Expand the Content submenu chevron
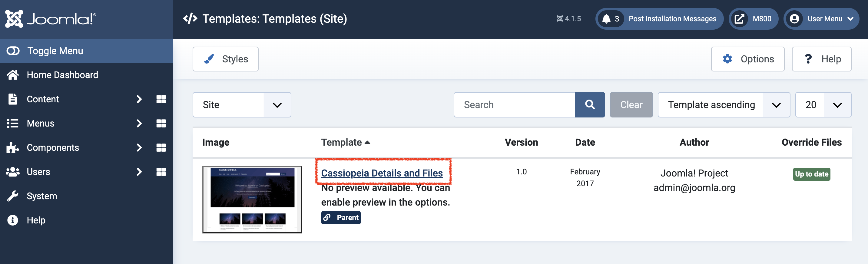This screenshot has width=868, height=264. [x=139, y=99]
